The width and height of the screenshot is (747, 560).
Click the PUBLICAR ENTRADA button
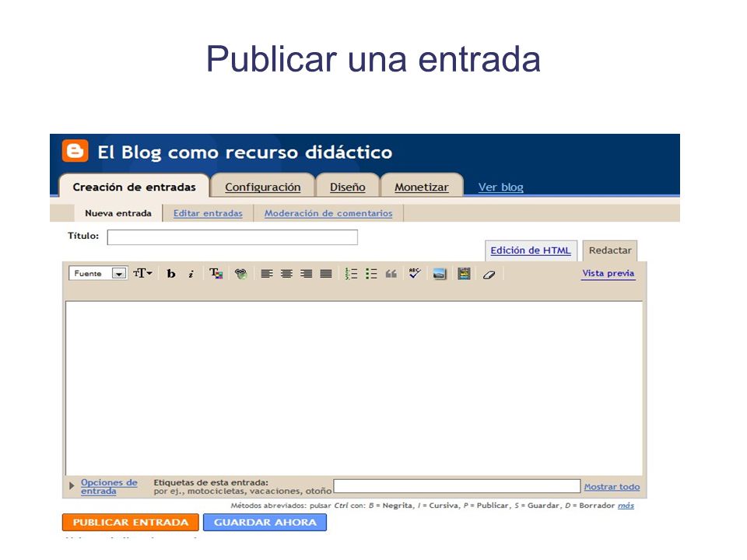(x=131, y=523)
